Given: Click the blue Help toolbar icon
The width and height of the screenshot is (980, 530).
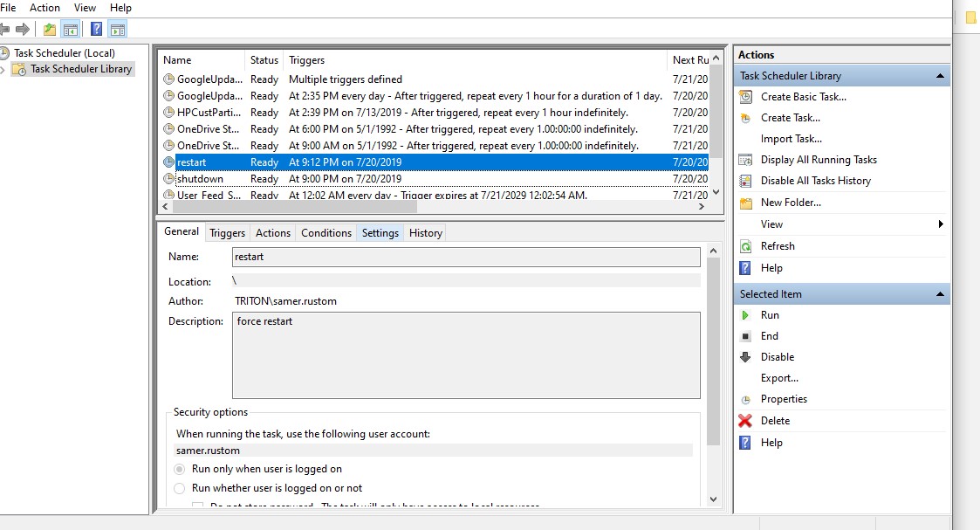Looking at the screenshot, I should (96, 29).
